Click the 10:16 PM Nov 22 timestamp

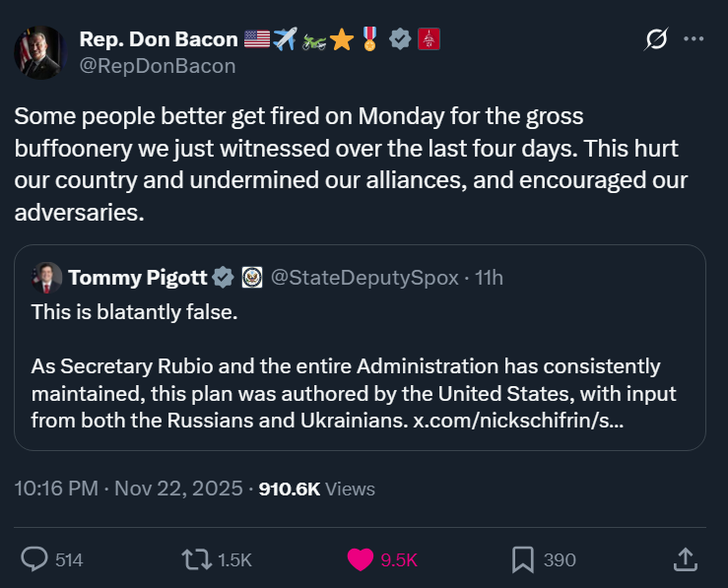(129, 488)
